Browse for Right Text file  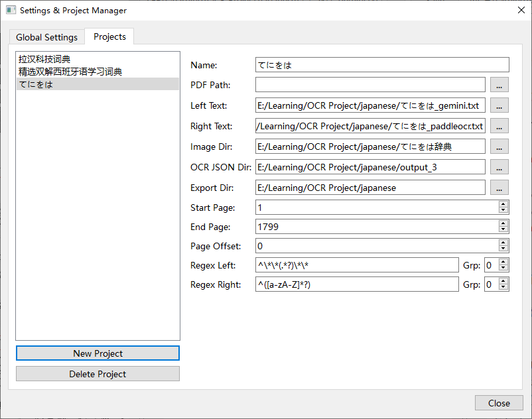tap(499, 126)
